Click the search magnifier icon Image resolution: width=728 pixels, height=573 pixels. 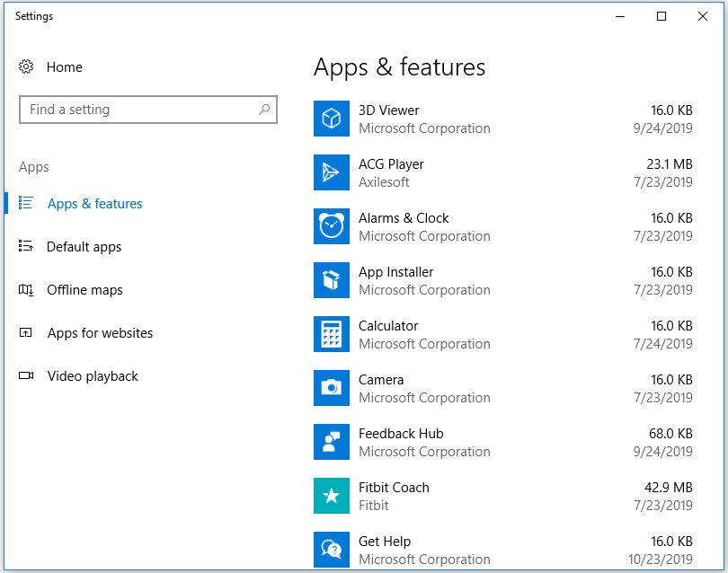pos(264,110)
